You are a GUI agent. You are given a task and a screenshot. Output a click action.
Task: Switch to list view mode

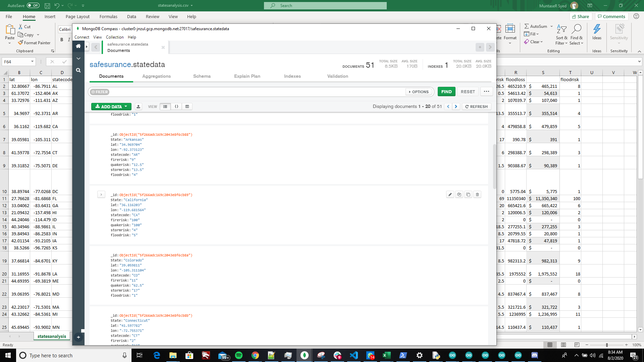165,107
